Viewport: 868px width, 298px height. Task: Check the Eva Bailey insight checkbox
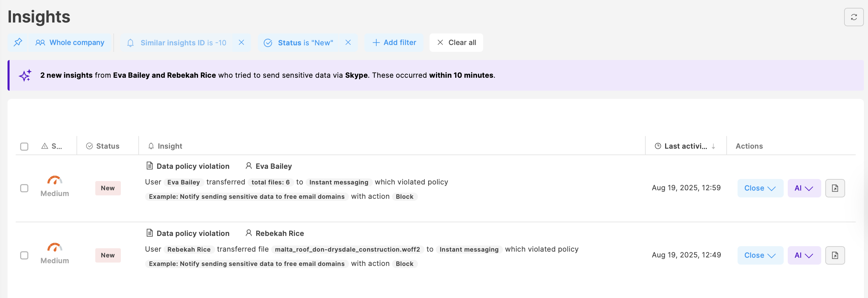pos(24,188)
